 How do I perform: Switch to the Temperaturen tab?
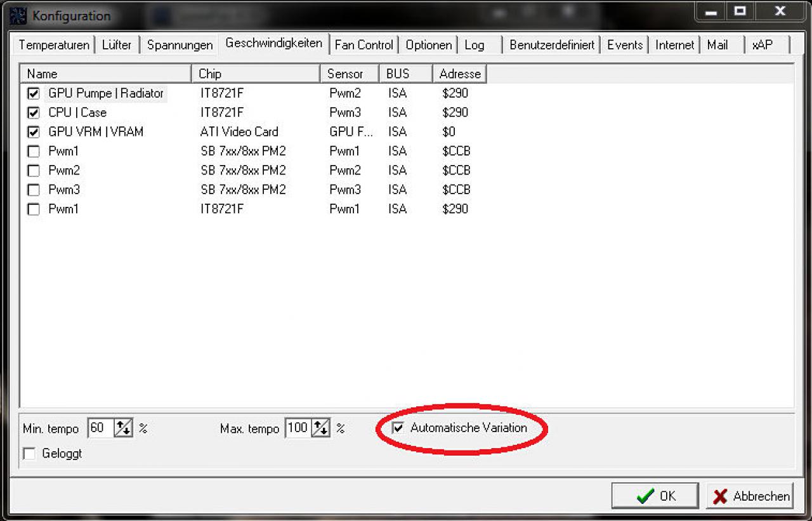pos(54,45)
